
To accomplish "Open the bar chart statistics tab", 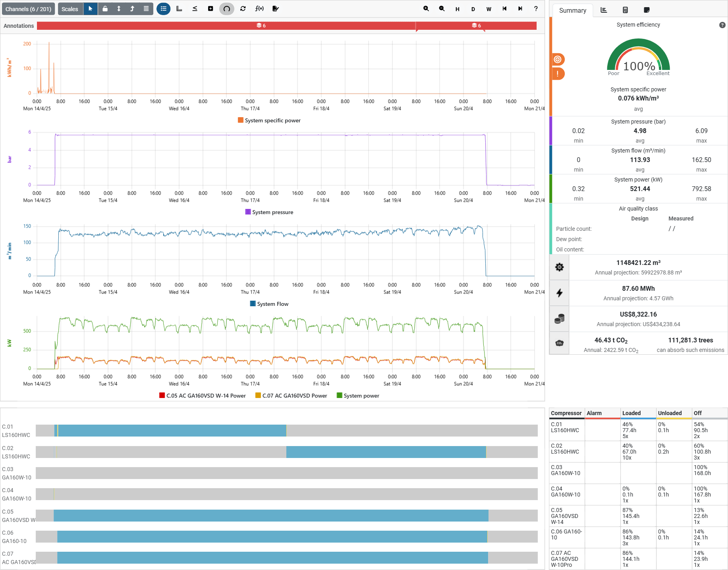I will point(604,10).
